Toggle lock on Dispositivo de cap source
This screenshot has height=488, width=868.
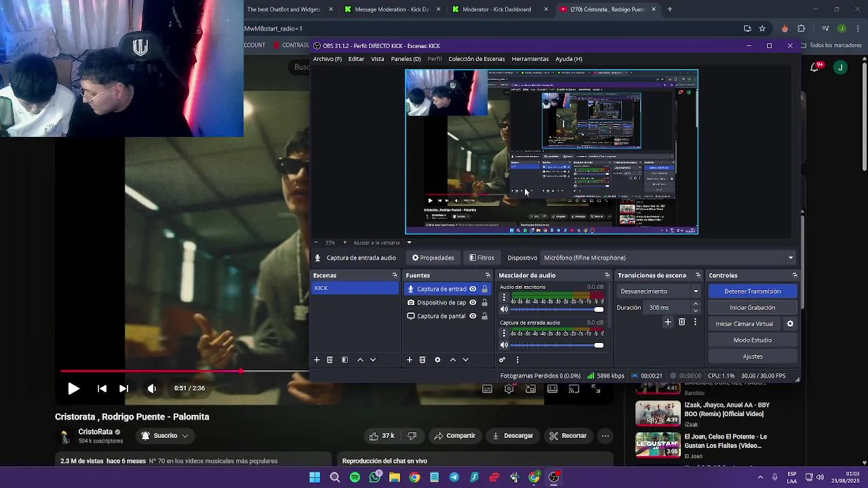(x=484, y=303)
